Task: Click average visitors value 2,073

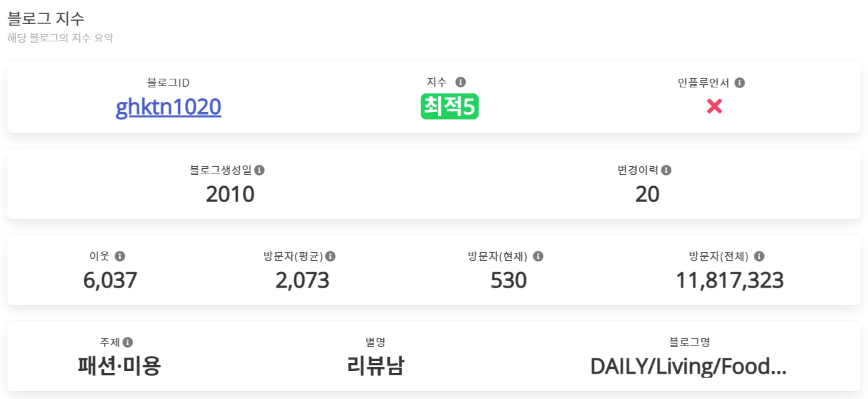Action: [302, 281]
